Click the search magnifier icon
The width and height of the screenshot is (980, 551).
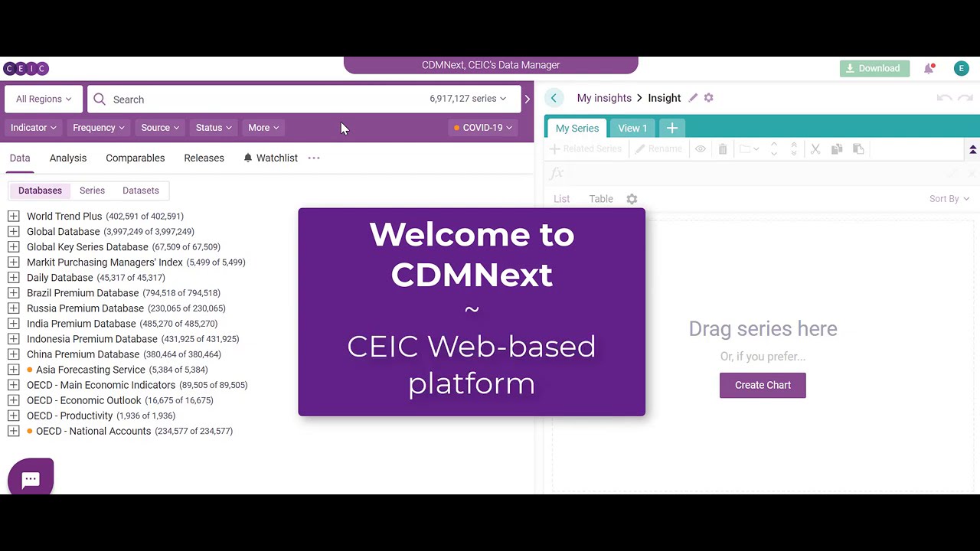(100, 99)
